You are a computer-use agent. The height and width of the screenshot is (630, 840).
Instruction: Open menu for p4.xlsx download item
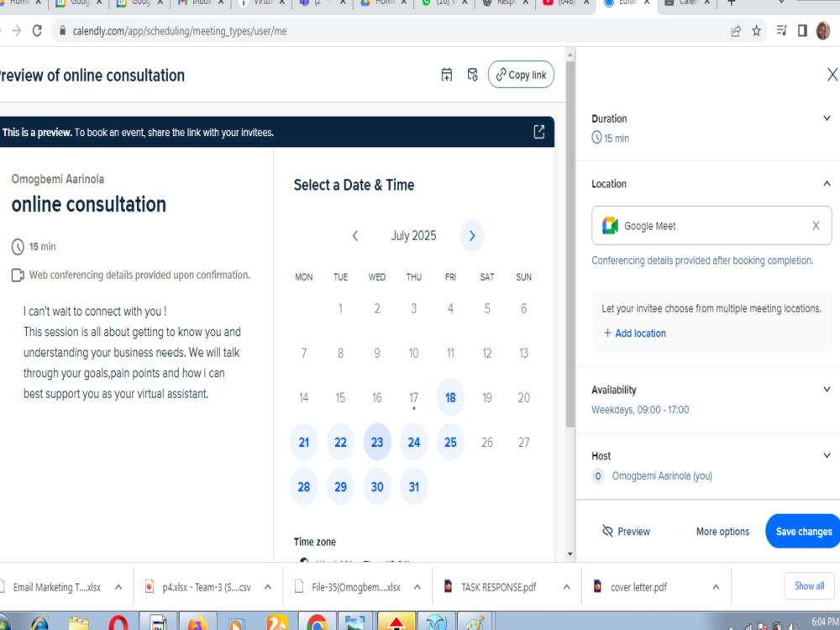click(x=267, y=587)
